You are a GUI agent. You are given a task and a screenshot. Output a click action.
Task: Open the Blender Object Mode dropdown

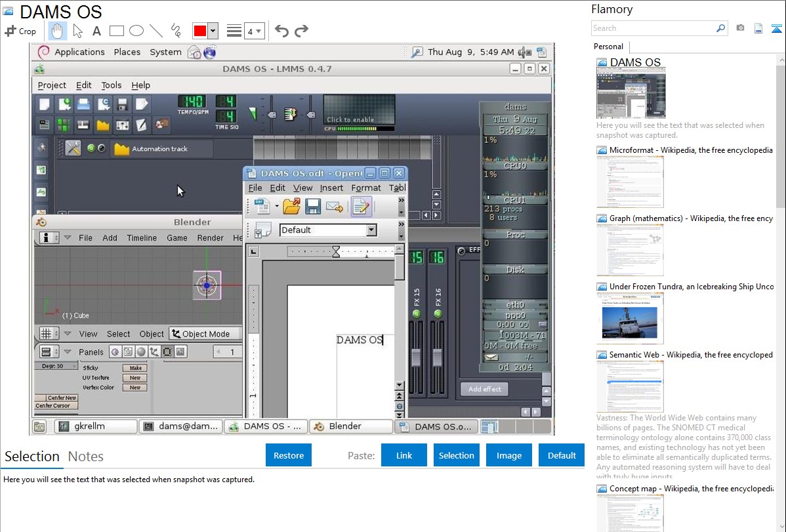pyautogui.click(x=205, y=334)
